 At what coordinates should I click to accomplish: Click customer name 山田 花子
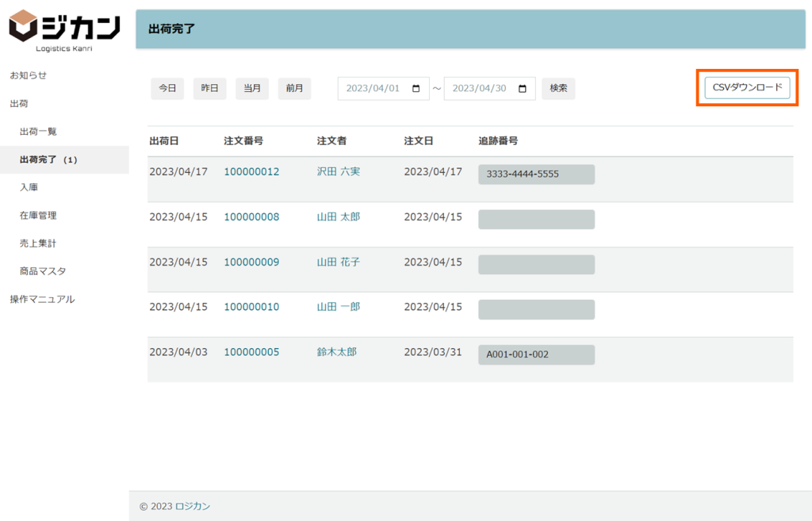coord(339,262)
